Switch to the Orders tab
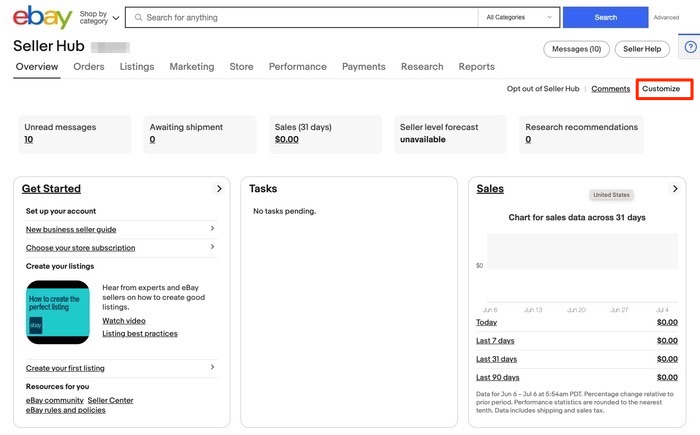The height and width of the screenshot is (435, 700). [89, 67]
